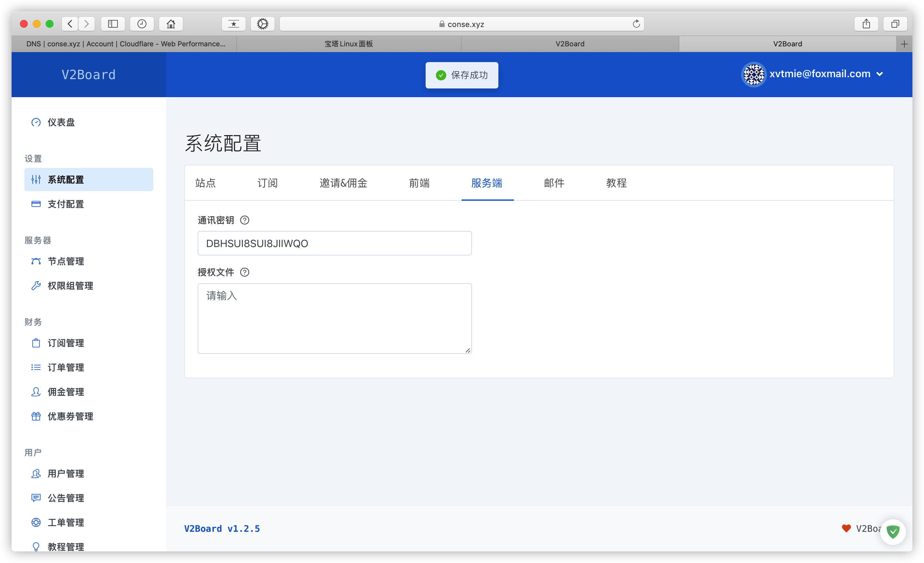Switch to the third browser tab, V2Board

pyautogui.click(x=570, y=44)
